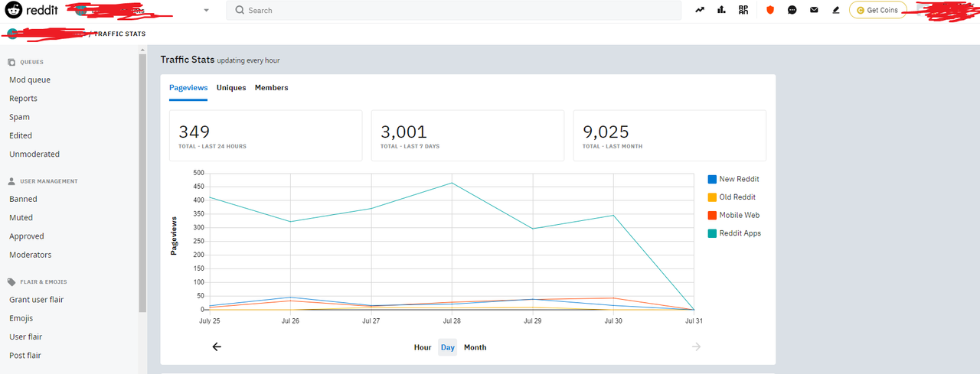The width and height of the screenshot is (980, 374).
Task: Open Emojis settings page
Action: 21,318
